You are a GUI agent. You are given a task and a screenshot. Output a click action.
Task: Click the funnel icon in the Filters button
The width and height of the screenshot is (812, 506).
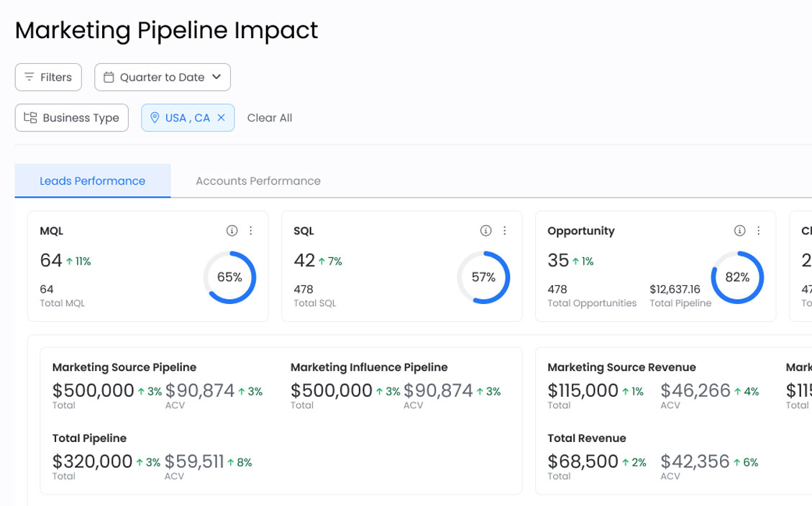[29, 77]
